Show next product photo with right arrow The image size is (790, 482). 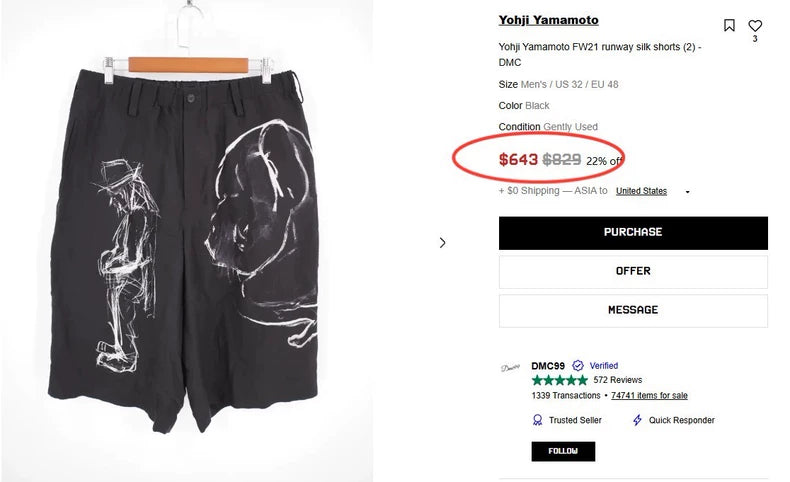tap(443, 242)
